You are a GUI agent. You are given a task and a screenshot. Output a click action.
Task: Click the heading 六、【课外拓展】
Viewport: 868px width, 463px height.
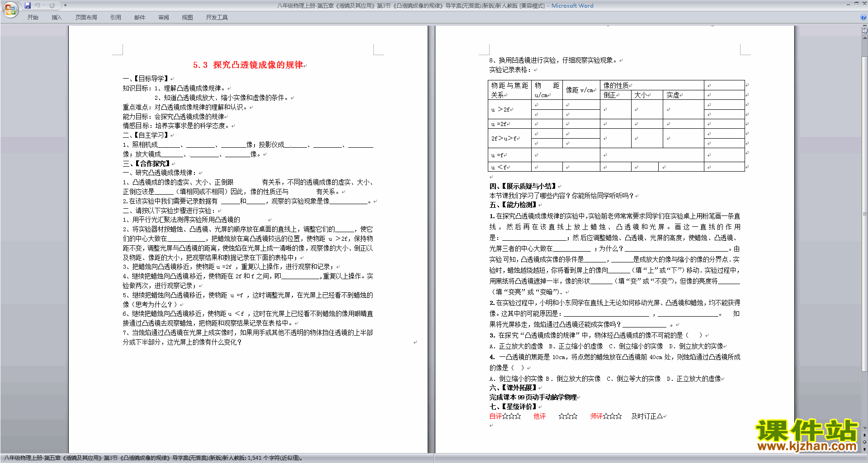(513, 388)
